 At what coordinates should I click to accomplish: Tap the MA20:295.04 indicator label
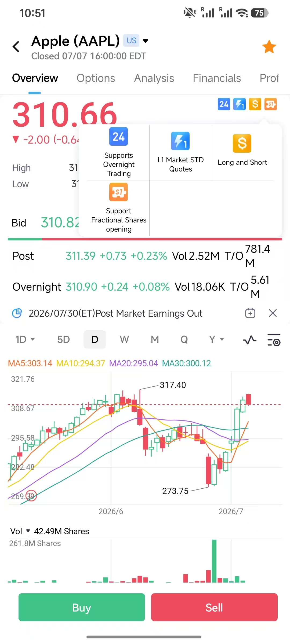point(133,363)
